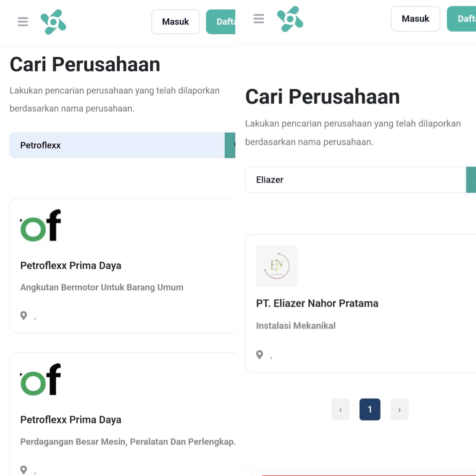Click the left teal site logo
Screen dimensions: 476x476
(54, 22)
